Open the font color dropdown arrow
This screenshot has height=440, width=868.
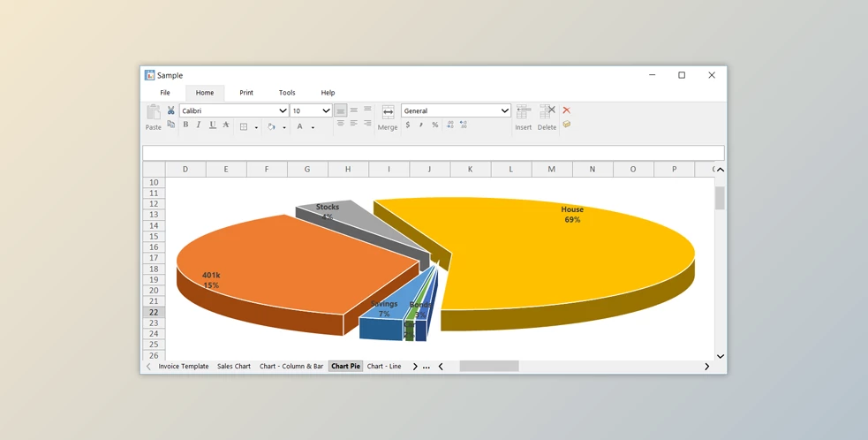click(313, 127)
